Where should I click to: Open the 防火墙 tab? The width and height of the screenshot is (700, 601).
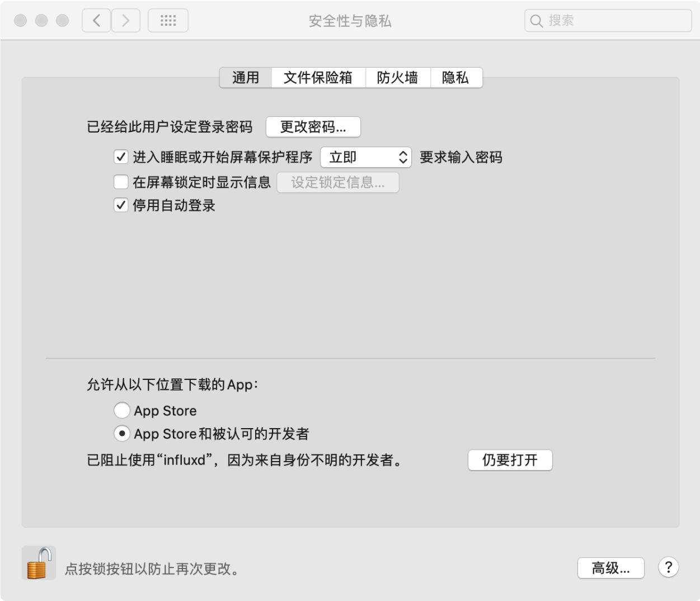click(398, 77)
